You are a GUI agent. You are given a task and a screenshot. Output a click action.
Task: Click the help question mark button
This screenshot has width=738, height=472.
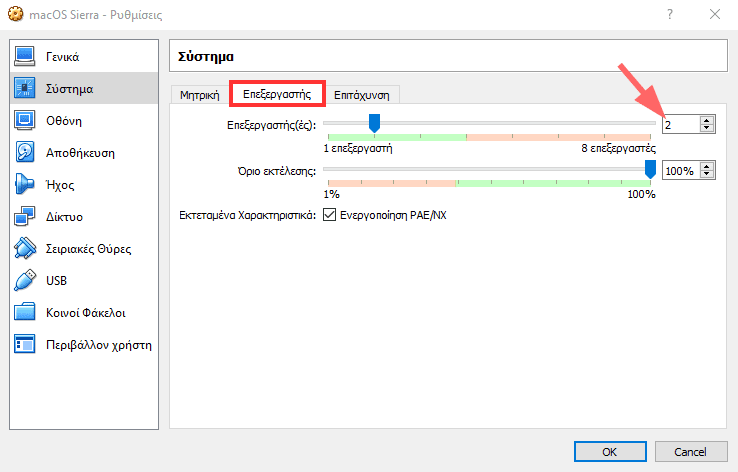point(670,14)
